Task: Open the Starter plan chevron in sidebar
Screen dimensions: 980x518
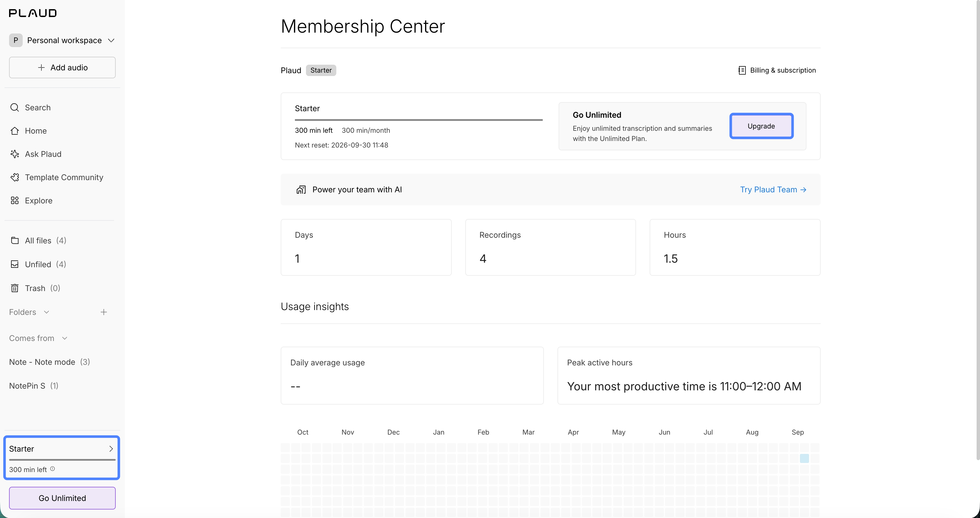Action: click(111, 449)
